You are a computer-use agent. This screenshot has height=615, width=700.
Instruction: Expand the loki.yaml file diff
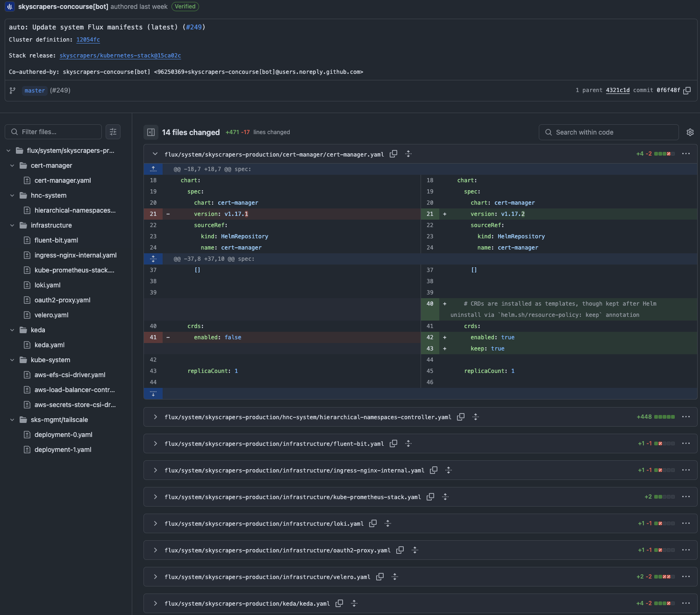click(155, 523)
